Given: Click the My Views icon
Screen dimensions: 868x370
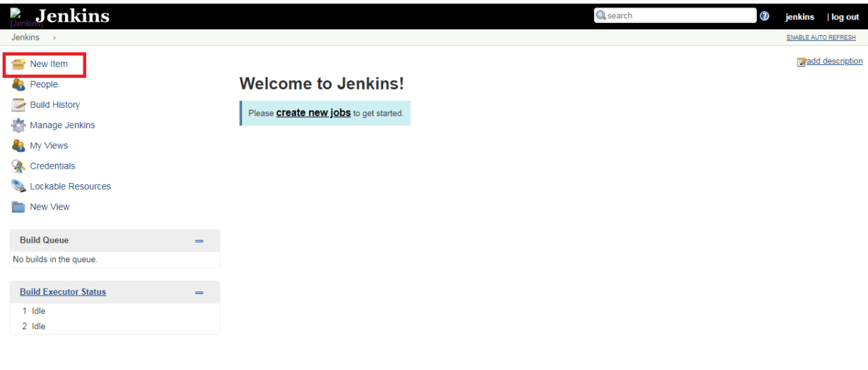Looking at the screenshot, I should (x=18, y=145).
